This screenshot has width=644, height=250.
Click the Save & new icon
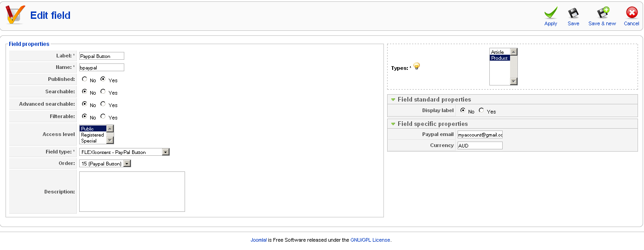(x=603, y=13)
